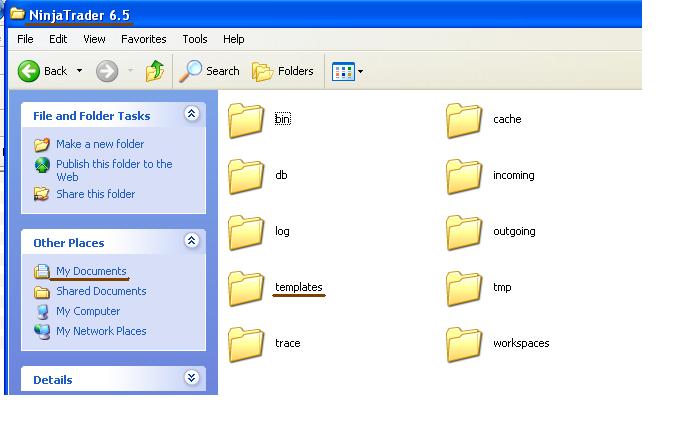Open the Edit menu
The height and width of the screenshot is (425, 689).
[x=58, y=39]
